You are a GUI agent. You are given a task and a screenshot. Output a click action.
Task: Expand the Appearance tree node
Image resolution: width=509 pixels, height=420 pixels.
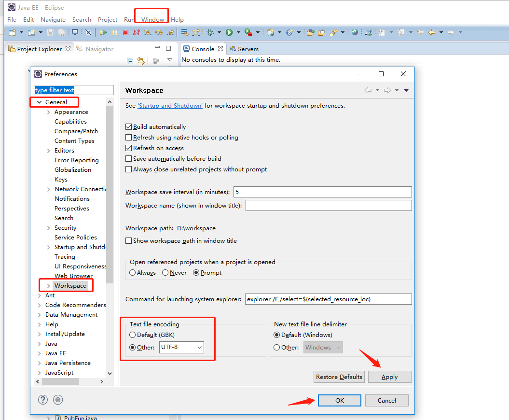[x=48, y=112]
